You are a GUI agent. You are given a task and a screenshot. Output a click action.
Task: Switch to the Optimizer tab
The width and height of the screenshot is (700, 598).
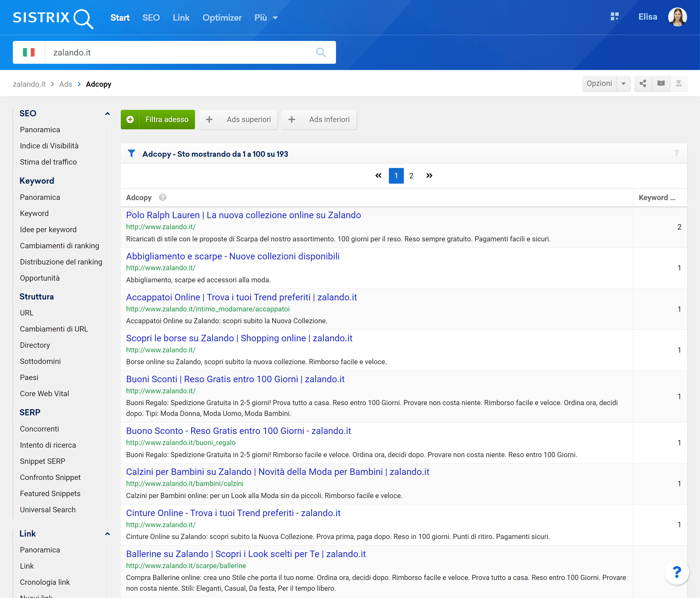[222, 18]
